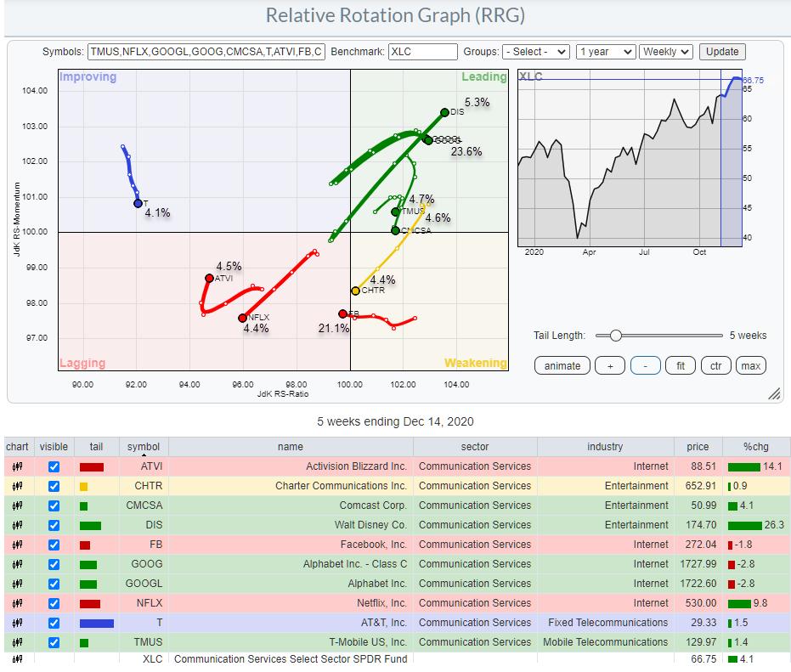Change the Weekly interval dropdown
Viewport: 791px width, 672px height.
[x=666, y=52]
